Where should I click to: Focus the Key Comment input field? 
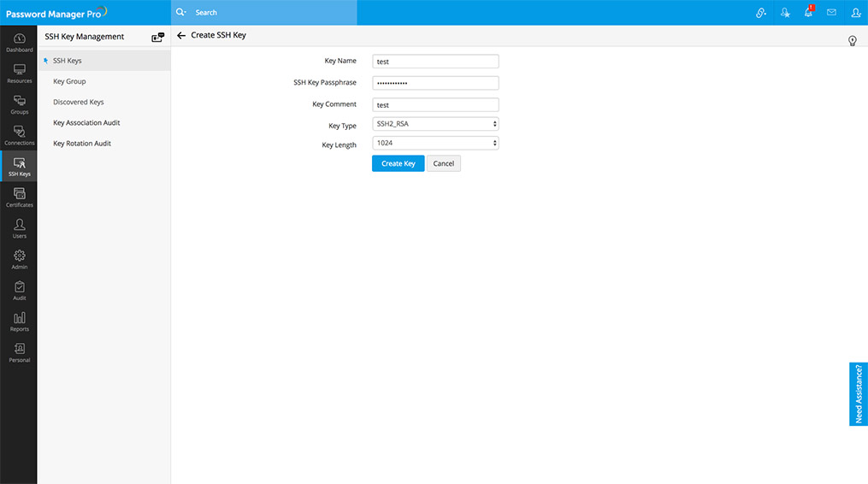pyautogui.click(x=435, y=104)
